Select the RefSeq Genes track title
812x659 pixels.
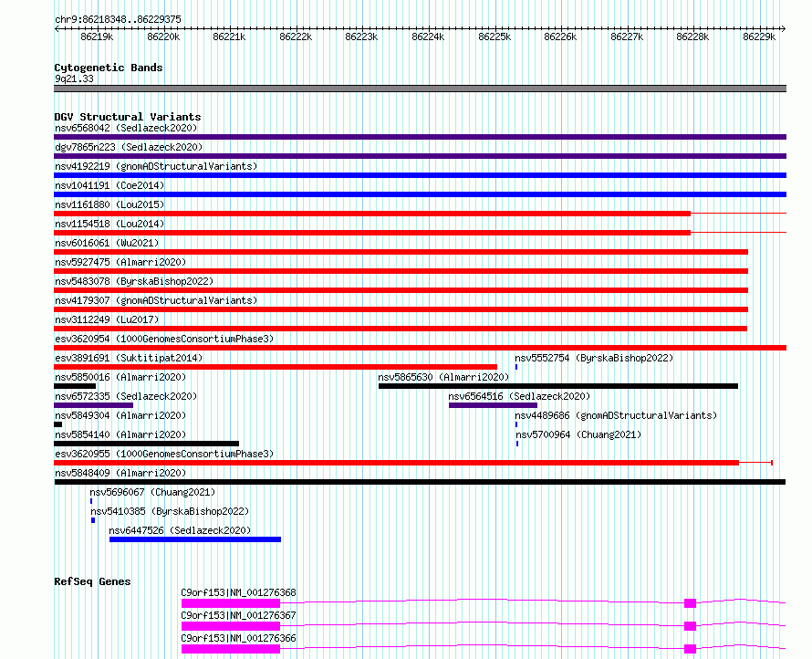pyautogui.click(x=92, y=581)
